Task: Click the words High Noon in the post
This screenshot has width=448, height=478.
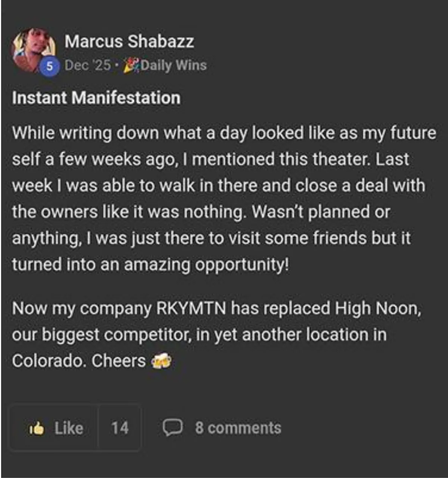Action: coord(377,308)
